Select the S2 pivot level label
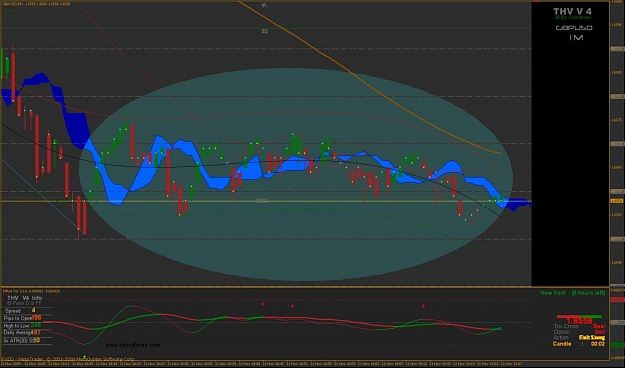Image resolution: width=625 pixels, height=368 pixels. (x=265, y=31)
